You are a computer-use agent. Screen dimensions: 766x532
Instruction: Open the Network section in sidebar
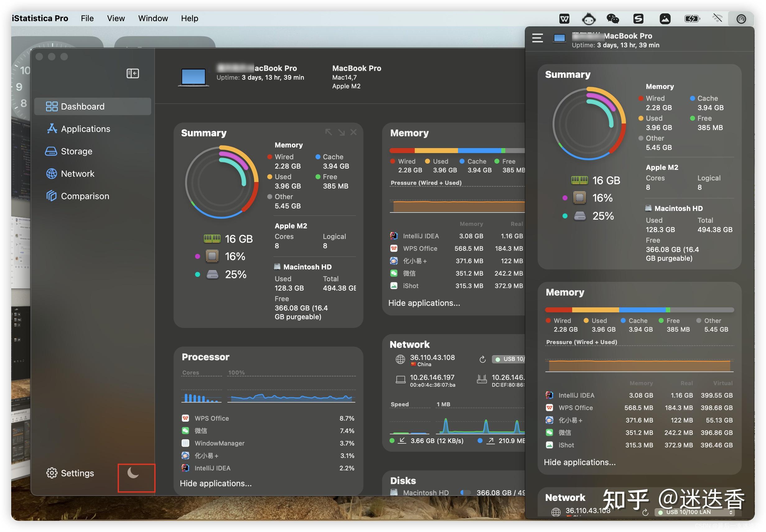tap(77, 173)
